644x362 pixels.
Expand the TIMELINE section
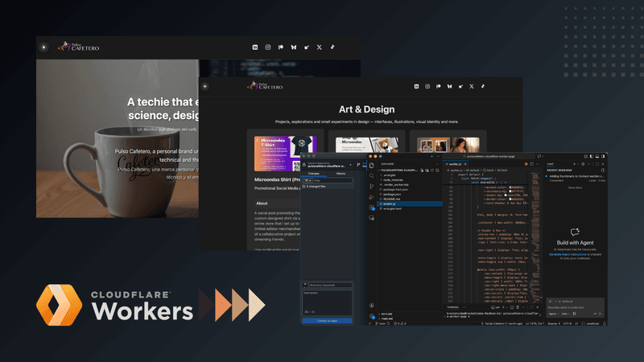point(387,319)
